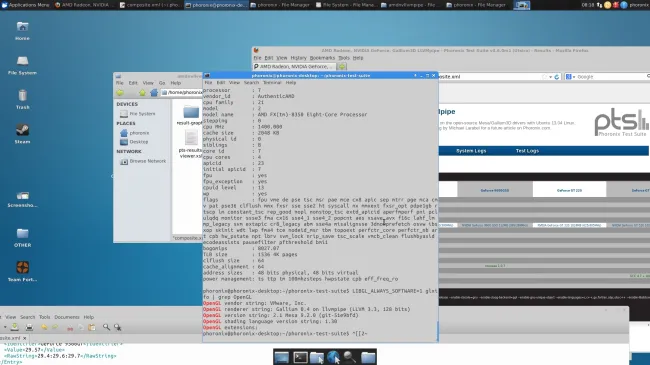650x365 pixels.
Task: Close the composite.xml tab in the text editor
Action: tap(24, 338)
